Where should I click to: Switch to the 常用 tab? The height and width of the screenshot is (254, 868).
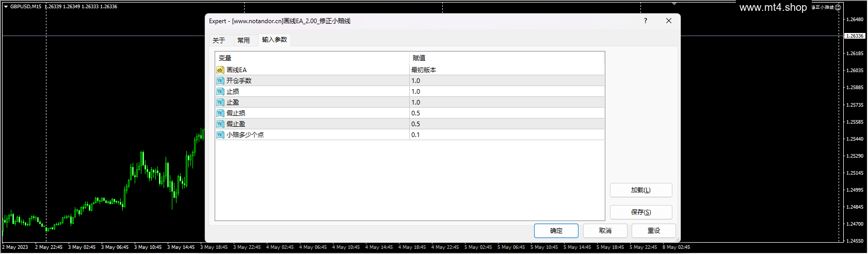[x=244, y=40]
